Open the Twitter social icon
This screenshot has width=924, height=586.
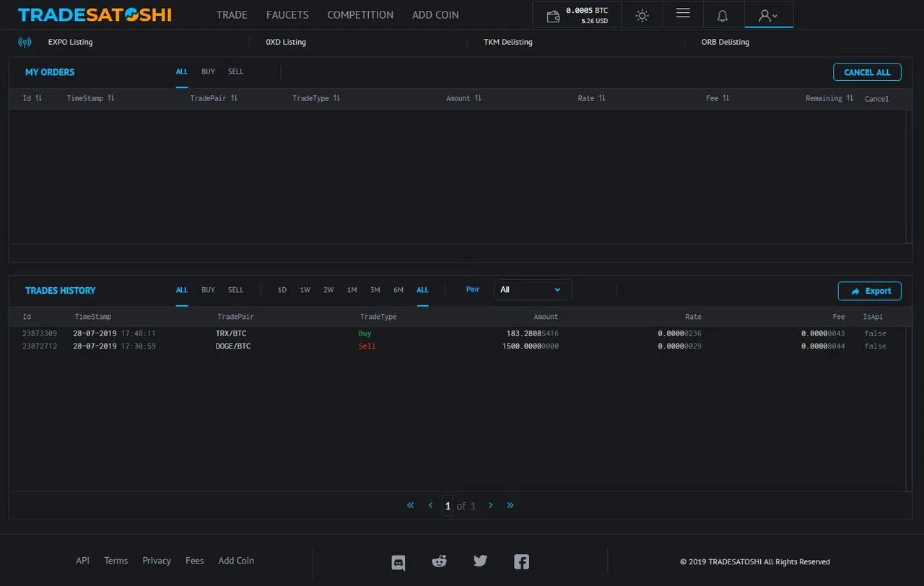pyautogui.click(x=480, y=561)
